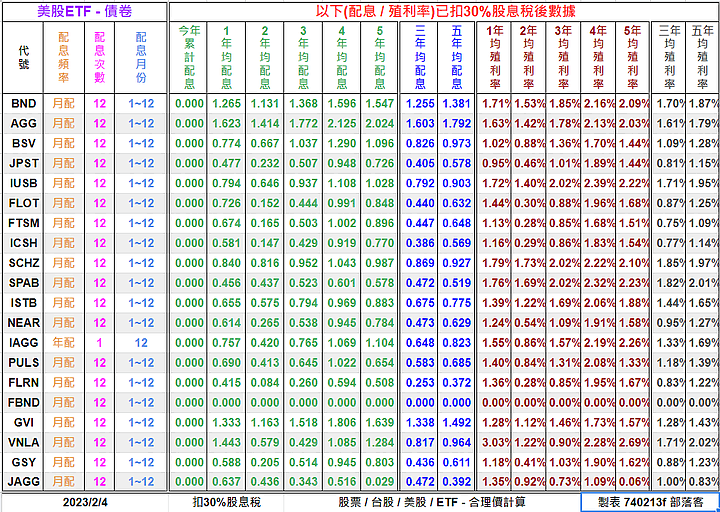Select AGG's 4-year dividend 2.125
Screen dimensions: 720x512
342,124
